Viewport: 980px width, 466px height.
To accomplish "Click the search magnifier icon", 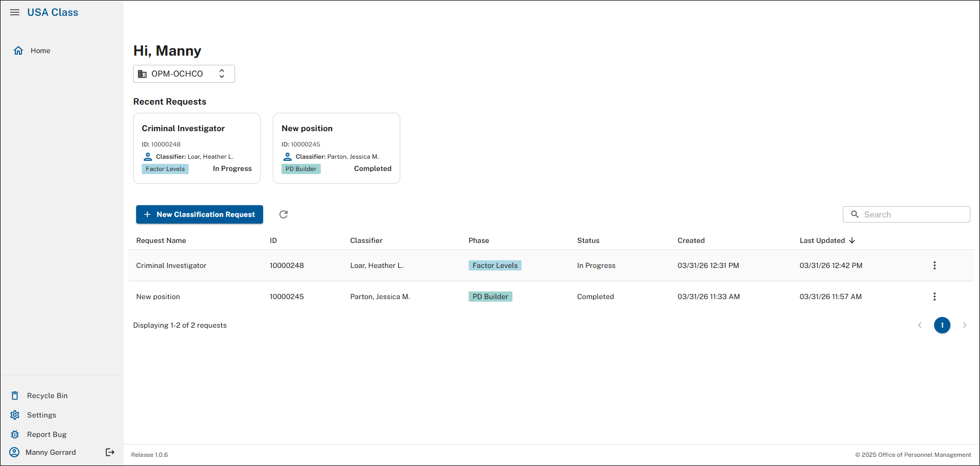I will [x=855, y=214].
